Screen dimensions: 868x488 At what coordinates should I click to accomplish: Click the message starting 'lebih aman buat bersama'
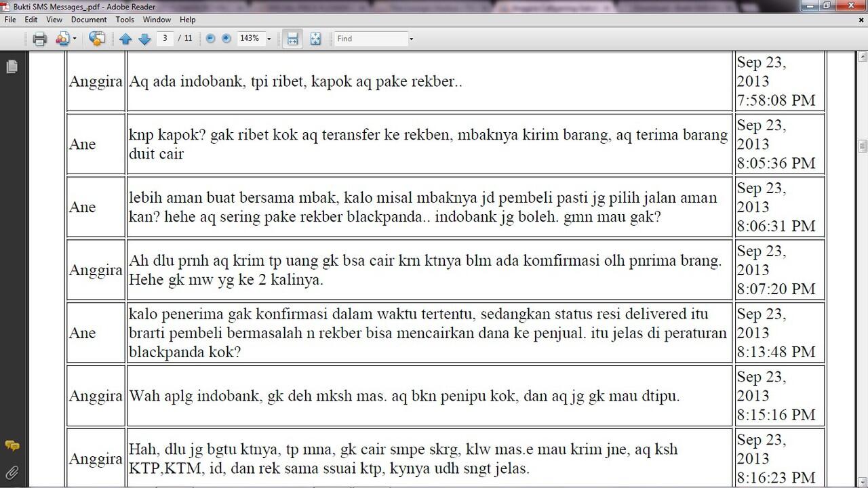pyautogui.click(x=423, y=207)
